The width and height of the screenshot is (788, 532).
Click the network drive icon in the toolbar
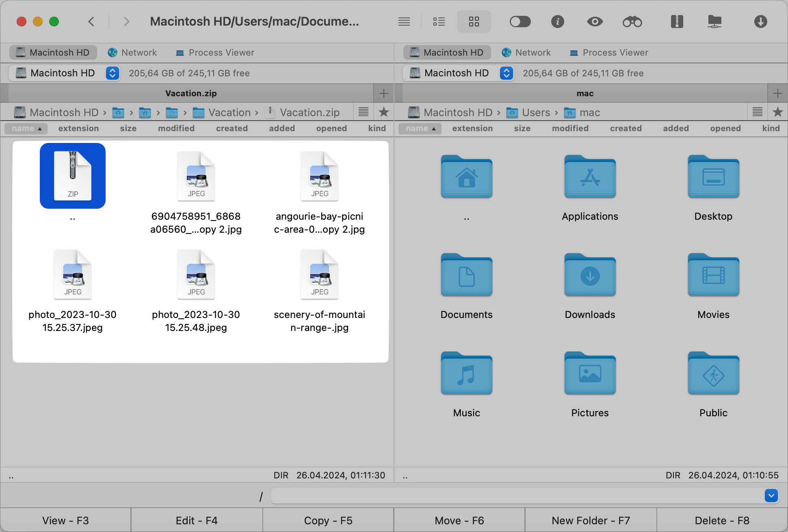click(714, 22)
